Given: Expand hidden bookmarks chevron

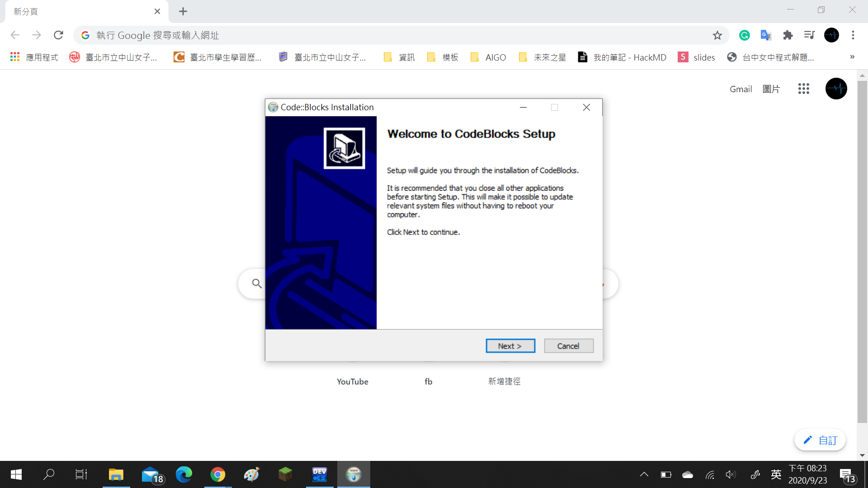Looking at the screenshot, I should coord(852,57).
